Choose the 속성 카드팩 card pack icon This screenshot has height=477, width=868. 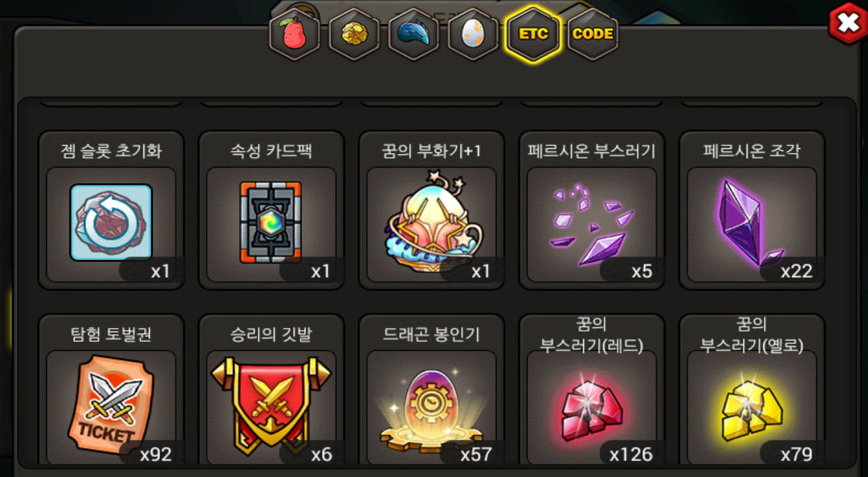(271, 222)
